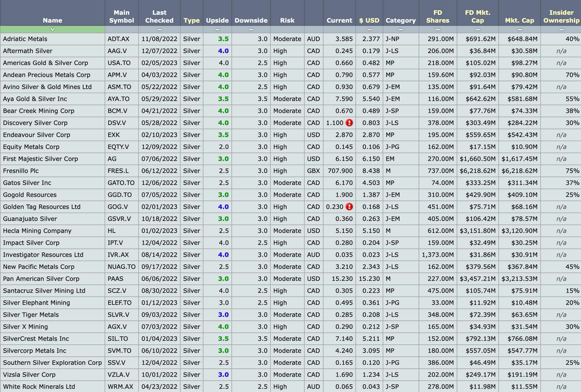This screenshot has width=581, height=392.
Task: Click the red alert icon beside Discovery Silver price
Action: pyautogui.click(x=349, y=123)
